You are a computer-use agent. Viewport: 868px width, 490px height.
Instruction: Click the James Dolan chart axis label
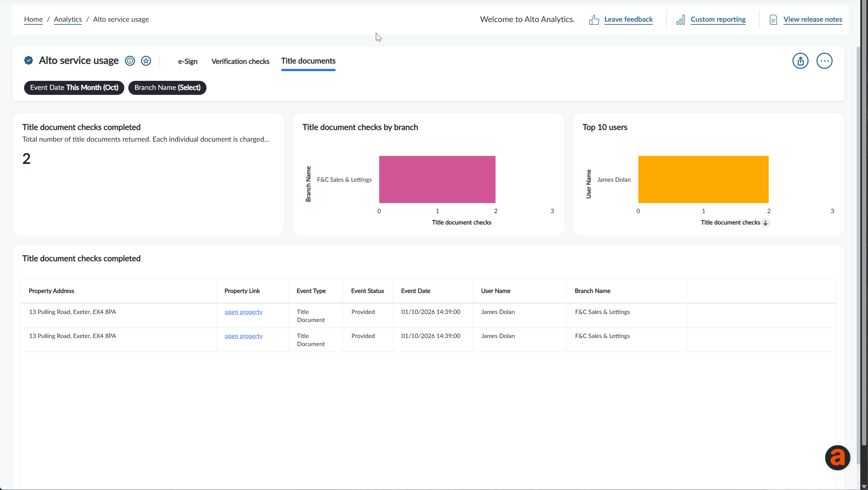point(614,180)
